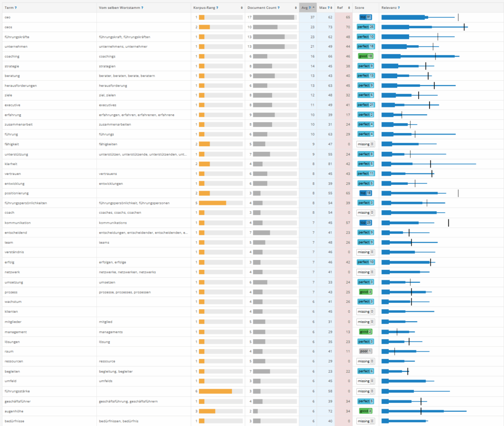This screenshot has width=504, height=426.
Task: Open help for Vom selben Wortstamm column
Action: 142,8
